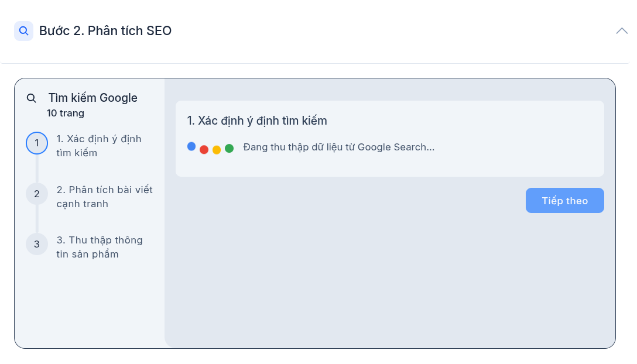
Task: Click the magnifier icon next to Tìm kiếm Google
Action: [x=32, y=98]
